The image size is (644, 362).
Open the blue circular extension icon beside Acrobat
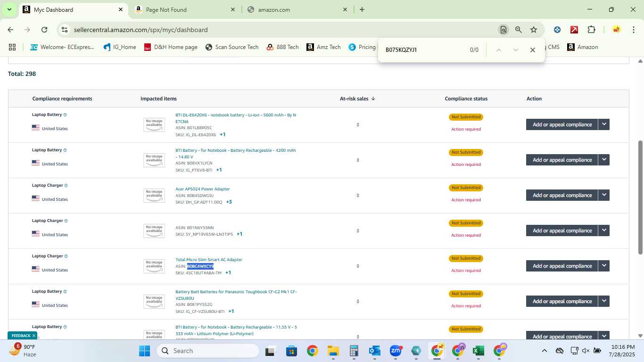tap(557, 30)
